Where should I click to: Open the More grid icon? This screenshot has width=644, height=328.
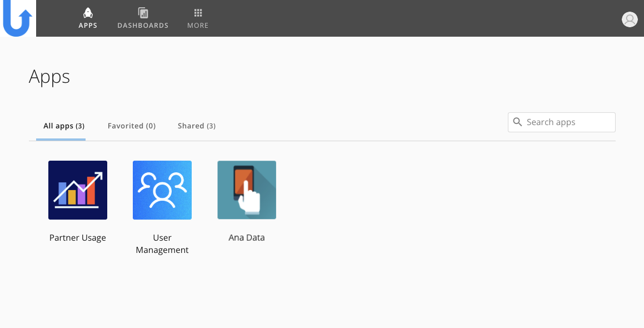click(x=198, y=13)
